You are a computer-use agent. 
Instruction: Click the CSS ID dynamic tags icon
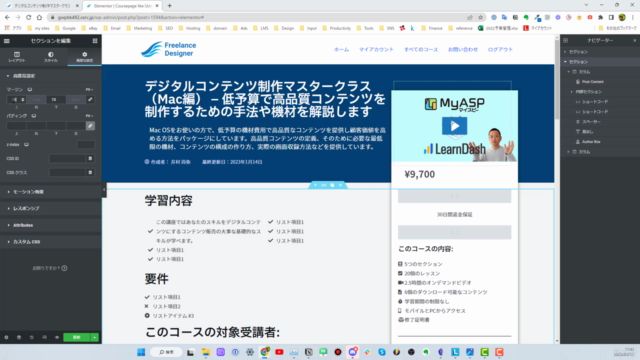pos(90,158)
